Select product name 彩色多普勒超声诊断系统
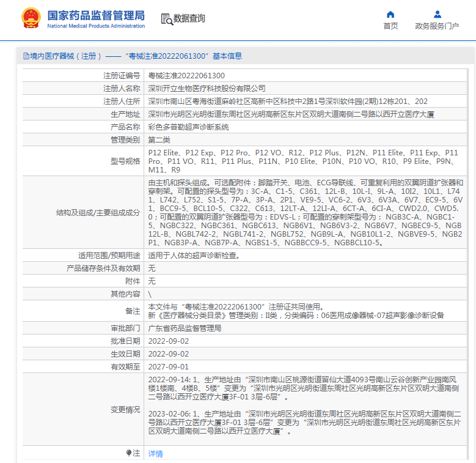Viewport: 476px width, 463px height. [188, 127]
